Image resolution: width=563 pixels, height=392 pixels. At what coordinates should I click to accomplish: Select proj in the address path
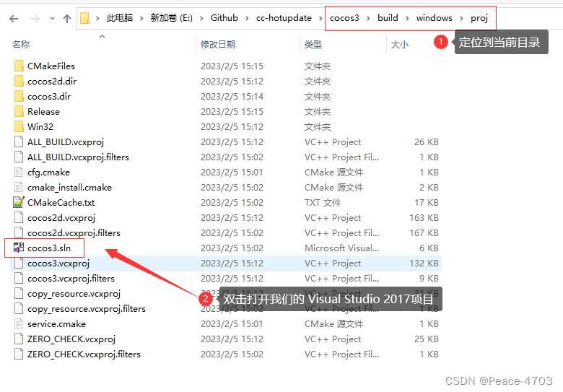tap(479, 18)
